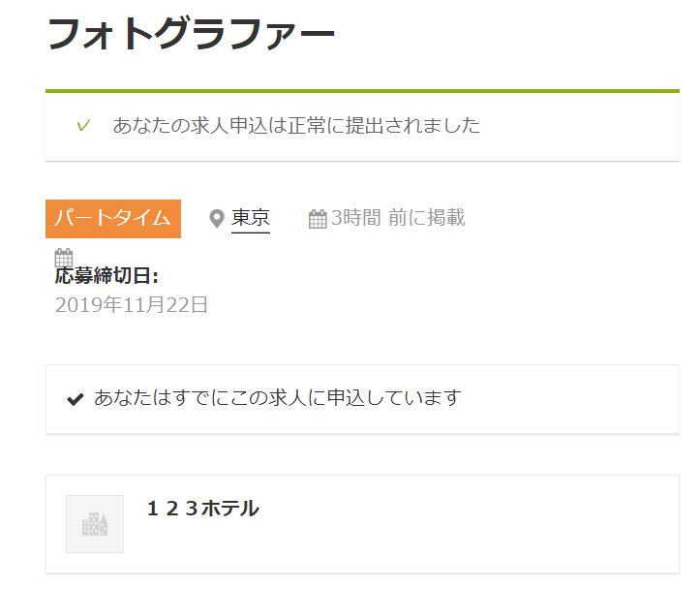
Task: Click the 応募締切日 label
Action: [x=107, y=277]
